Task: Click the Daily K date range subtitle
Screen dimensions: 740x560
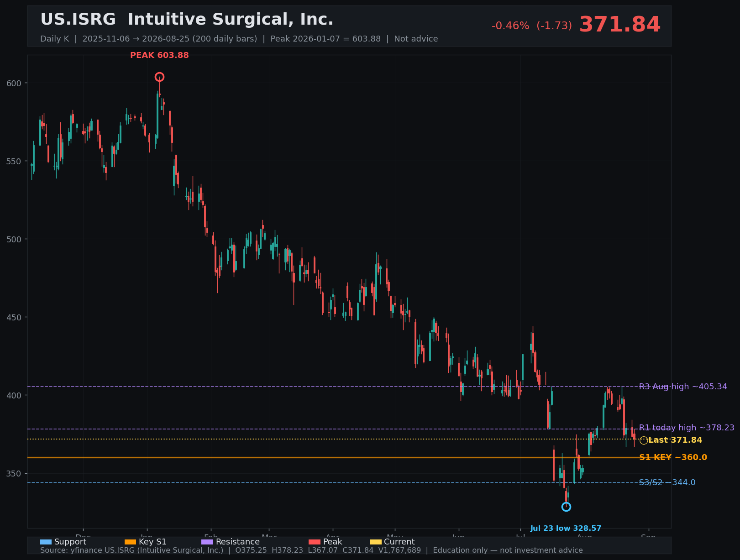Action: coord(239,39)
